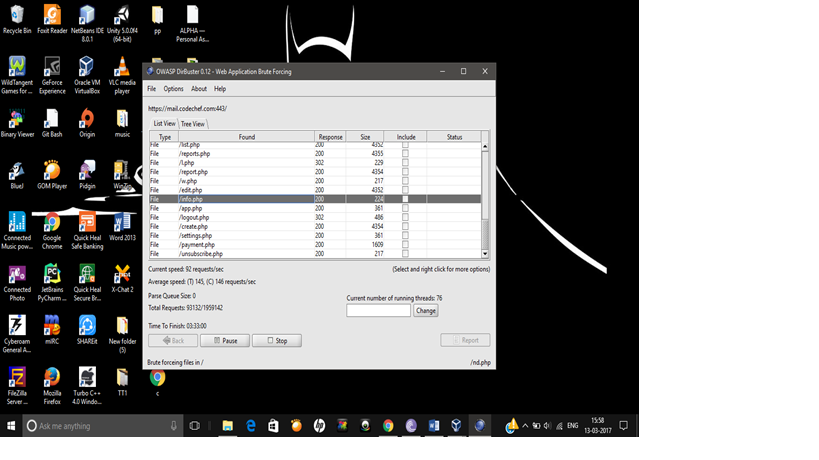Select the Quick Heal Safe Banking icon
819x460 pixels.
[87, 231]
